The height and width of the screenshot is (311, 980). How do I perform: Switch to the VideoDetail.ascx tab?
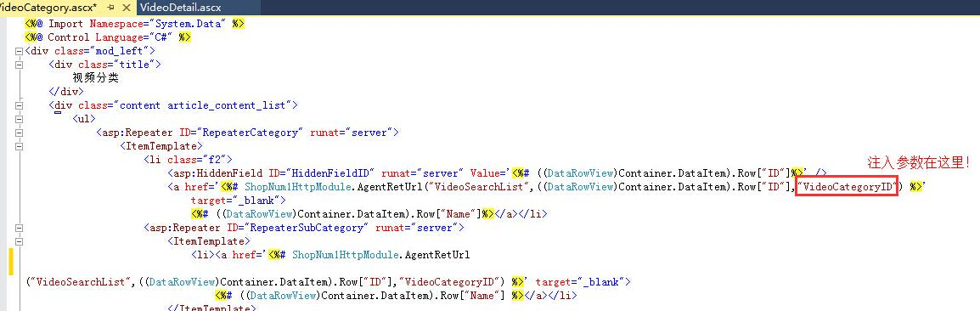click(x=181, y=8)
